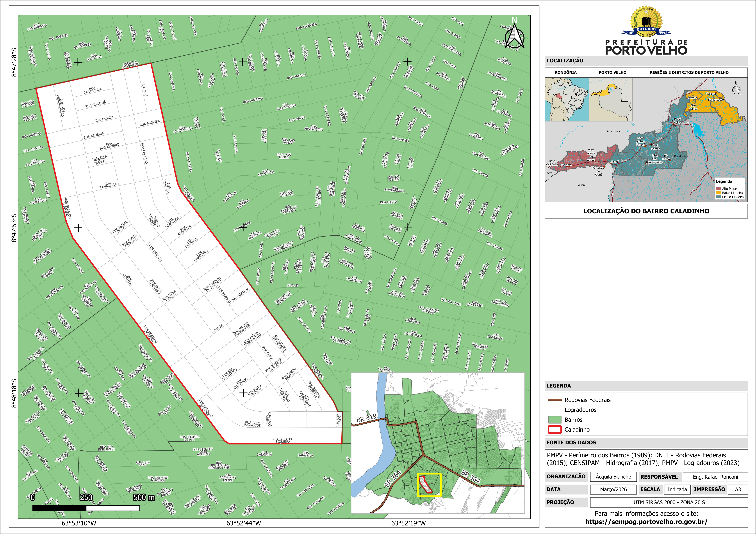Click the Bairros green legend swatch
Screen dimensions: 756x534
[x=555, y=420]
